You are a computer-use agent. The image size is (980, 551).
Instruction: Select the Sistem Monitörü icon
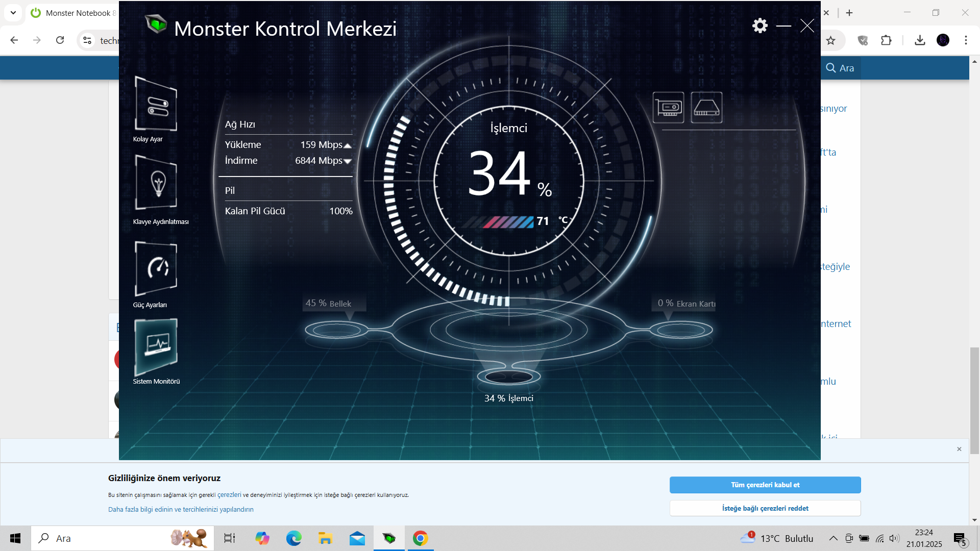tap(156, 346)
